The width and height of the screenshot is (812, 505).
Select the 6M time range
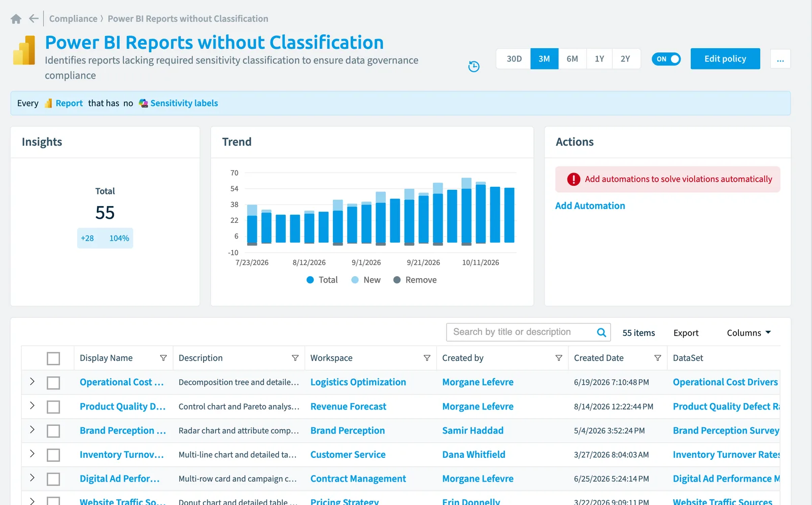point(572,59)
